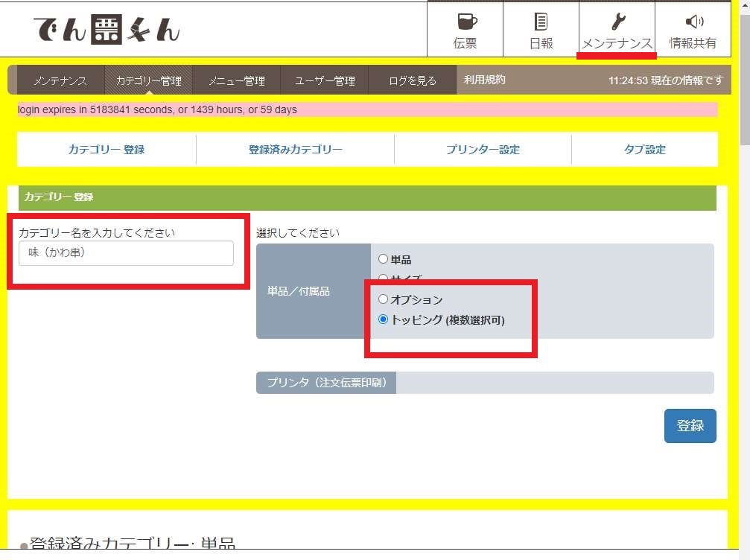Switch to the メニュー管理 tab
The height and width of the screenshot is (560, 750).
[x=236, y=80]
